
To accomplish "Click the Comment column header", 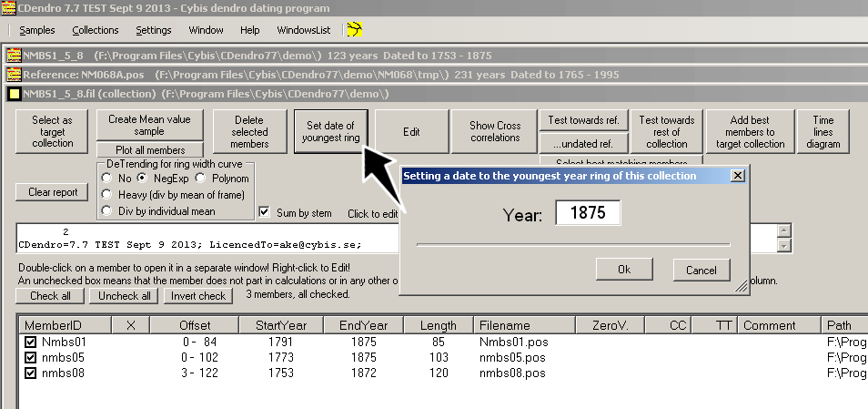I will (x=780, y=325).
